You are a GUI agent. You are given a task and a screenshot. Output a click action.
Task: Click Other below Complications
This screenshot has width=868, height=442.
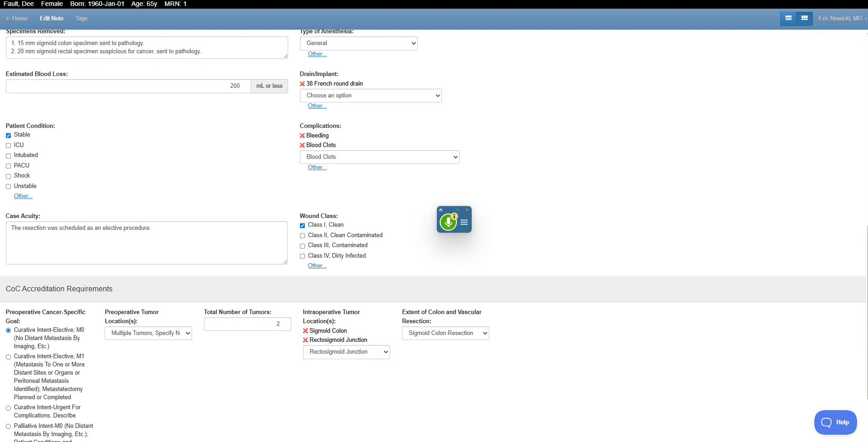[317, 167]
